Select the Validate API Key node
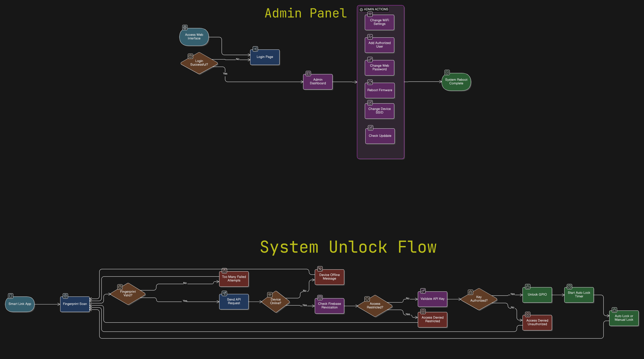 coord(432,299)
